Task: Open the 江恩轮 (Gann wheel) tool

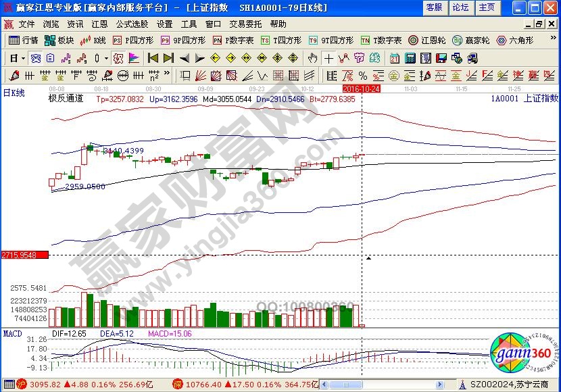Action: click(x=429, y=41)
